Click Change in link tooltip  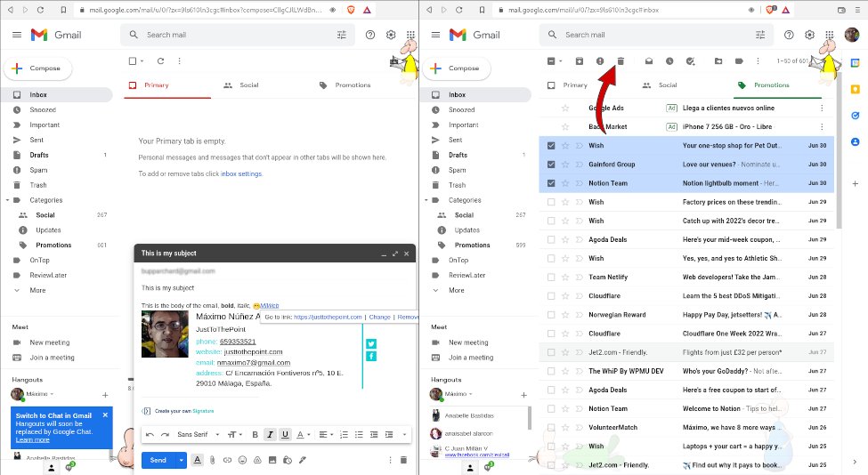(x=380, y=318)
